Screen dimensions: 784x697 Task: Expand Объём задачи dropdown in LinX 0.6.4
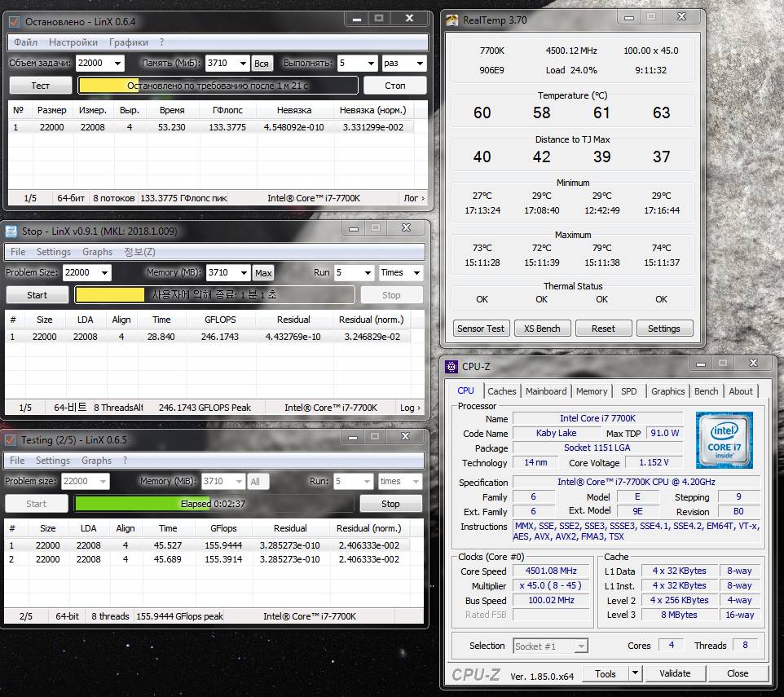tap(117, 63)
